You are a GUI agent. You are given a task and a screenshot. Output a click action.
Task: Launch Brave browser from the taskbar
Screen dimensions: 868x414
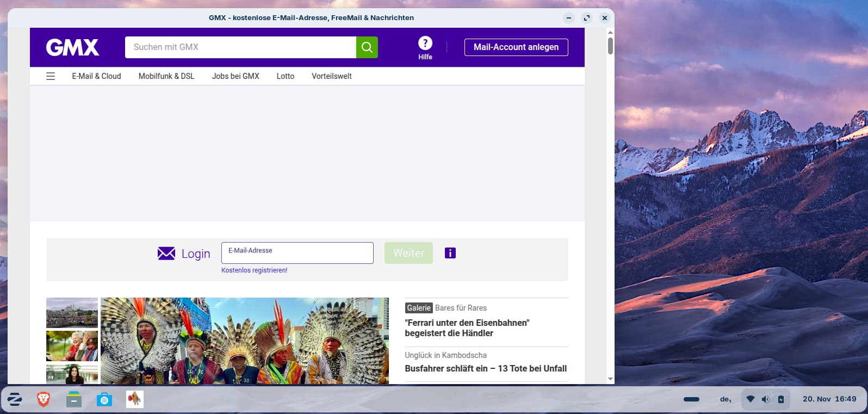click(x=44, y=399)
